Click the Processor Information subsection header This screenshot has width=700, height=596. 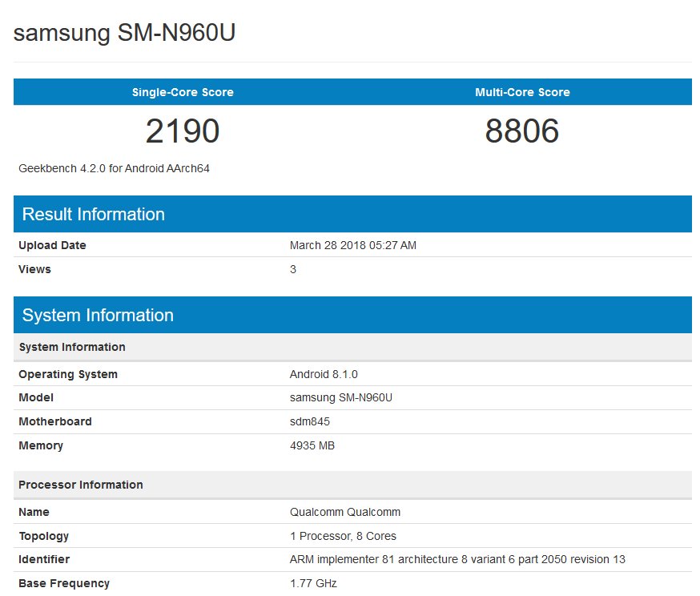click(x=81, y=485)
